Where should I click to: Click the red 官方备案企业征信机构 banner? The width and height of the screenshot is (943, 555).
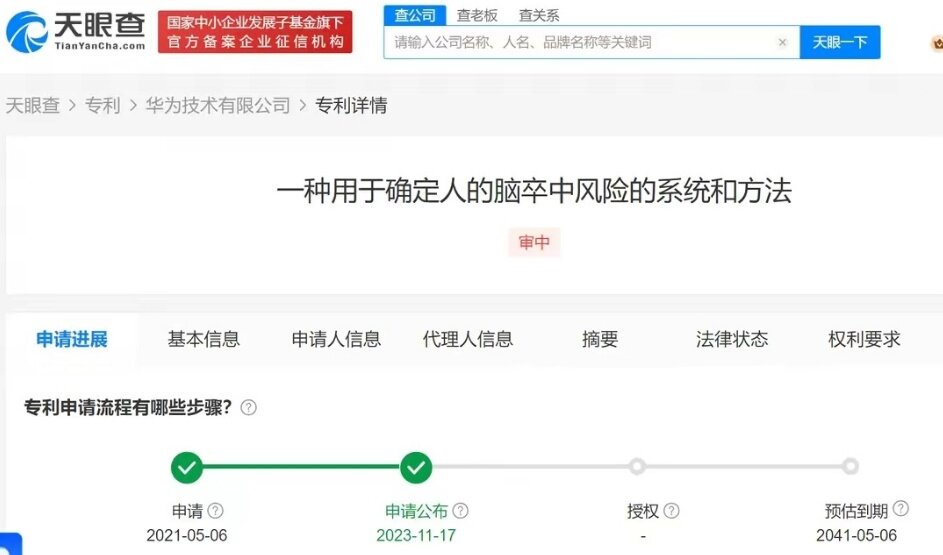pos(255,32)
